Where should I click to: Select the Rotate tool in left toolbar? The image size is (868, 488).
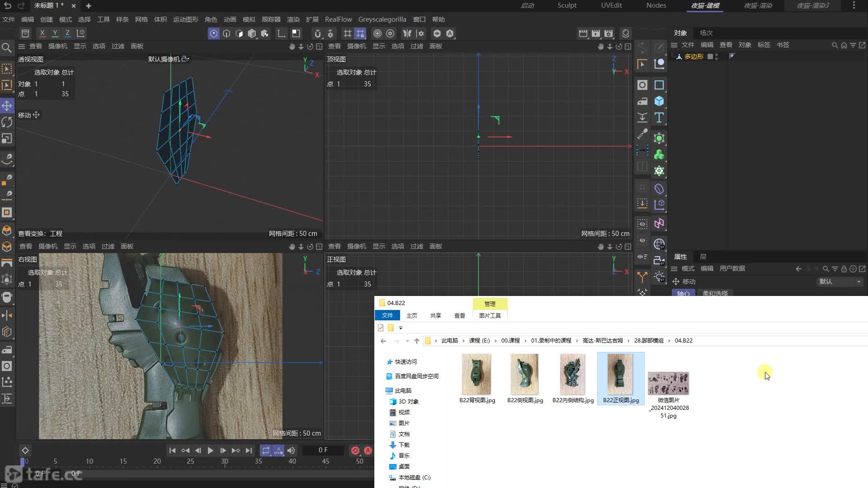(x=7, y=122)
